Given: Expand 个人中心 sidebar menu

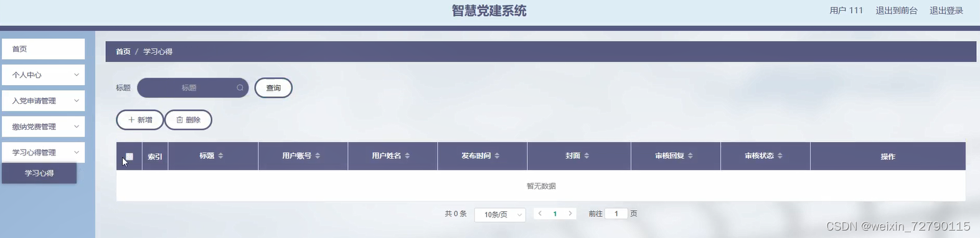Looking at the screenshot, I should click(x=43, y=75).
